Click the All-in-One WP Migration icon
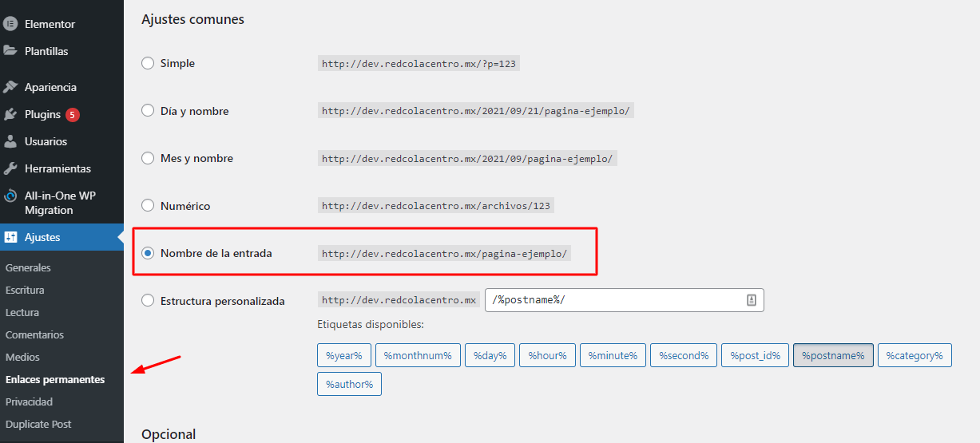This screenshot has width=980, height=443. click(10, 196)
